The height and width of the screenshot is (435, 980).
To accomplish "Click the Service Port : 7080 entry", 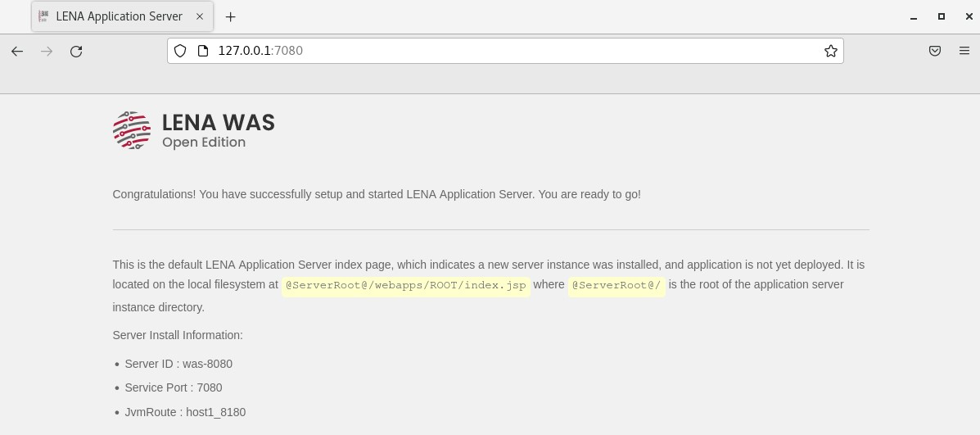I will 174,388.
